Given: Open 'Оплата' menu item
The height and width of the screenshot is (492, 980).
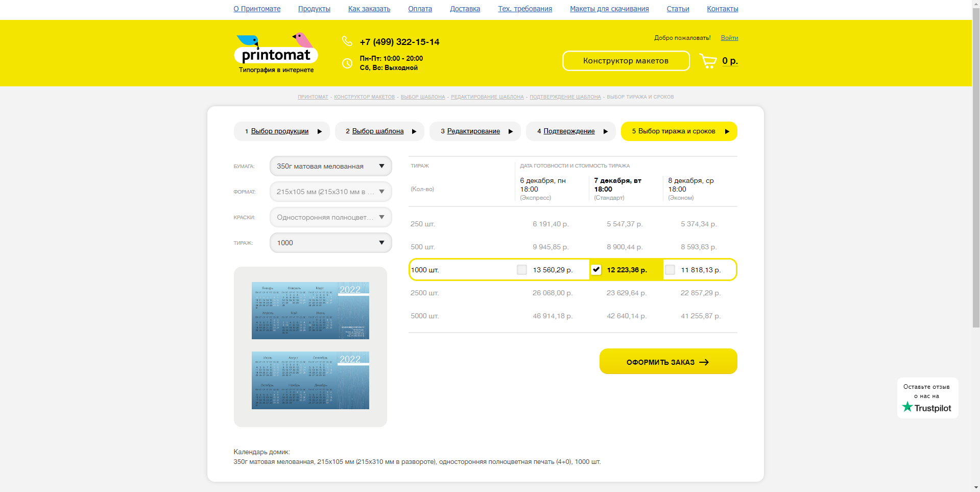Looking at the screenshot, I should tap(420, 9).
